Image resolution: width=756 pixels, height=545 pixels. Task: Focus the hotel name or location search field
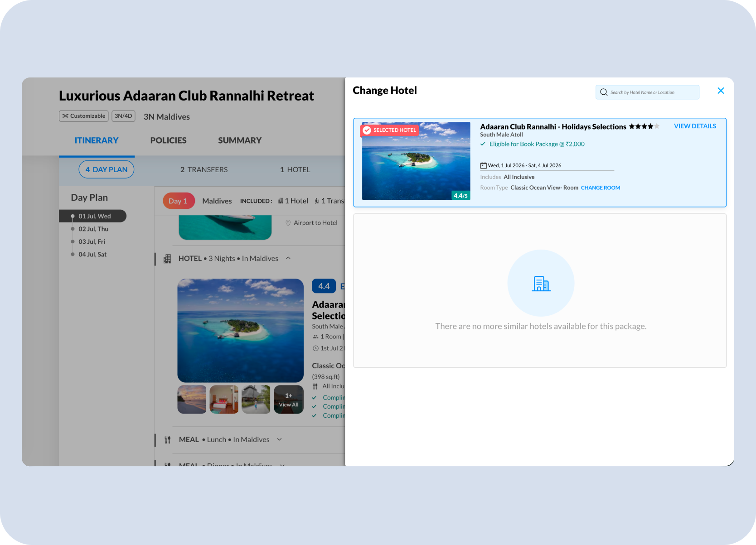(647, 92)
